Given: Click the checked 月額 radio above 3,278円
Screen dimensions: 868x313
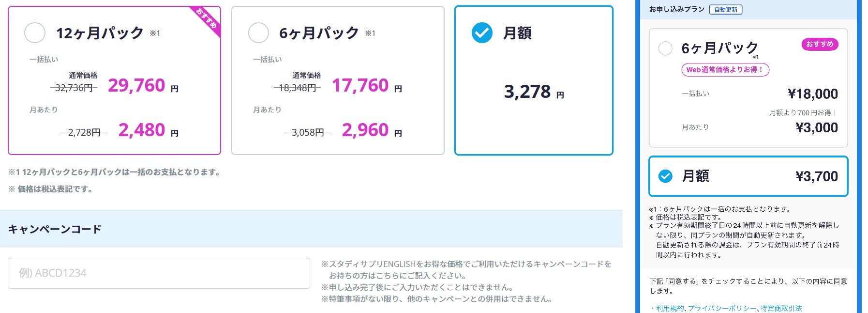Looking at the screenshot, I should [482, 33].
